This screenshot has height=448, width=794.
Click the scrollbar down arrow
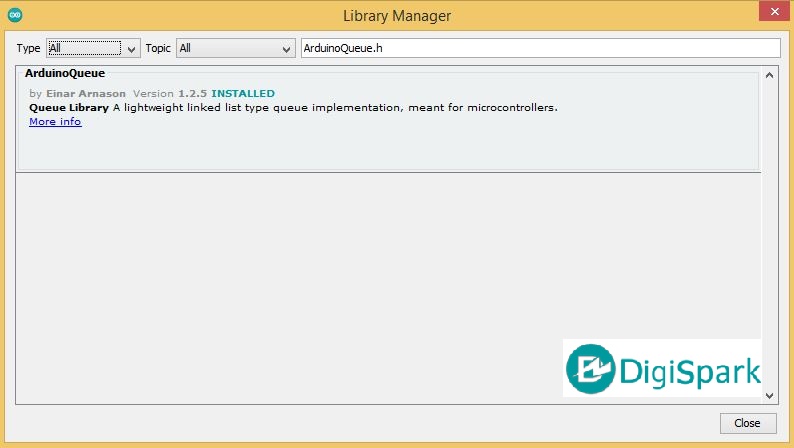pyautogui.click(x=769, y=396)
